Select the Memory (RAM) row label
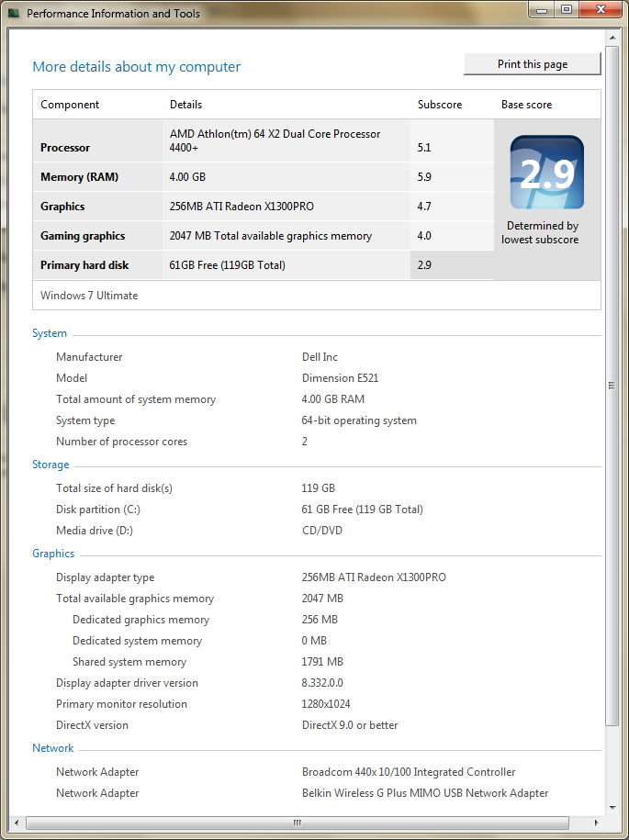 [x=79, y=177]
